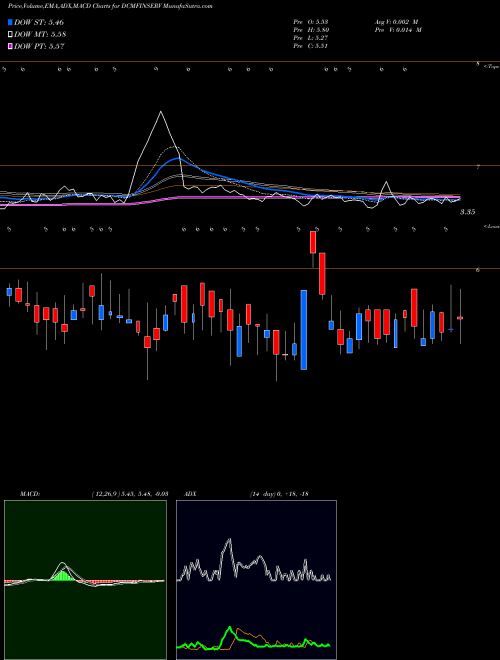Select the 'DOW PT: 5.57' legend label
Viewport: 500px width, 660px height.
pos(39,47)
